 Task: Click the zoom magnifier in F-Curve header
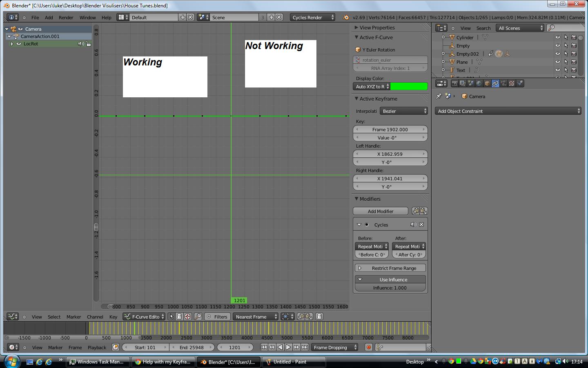(198, 316)
